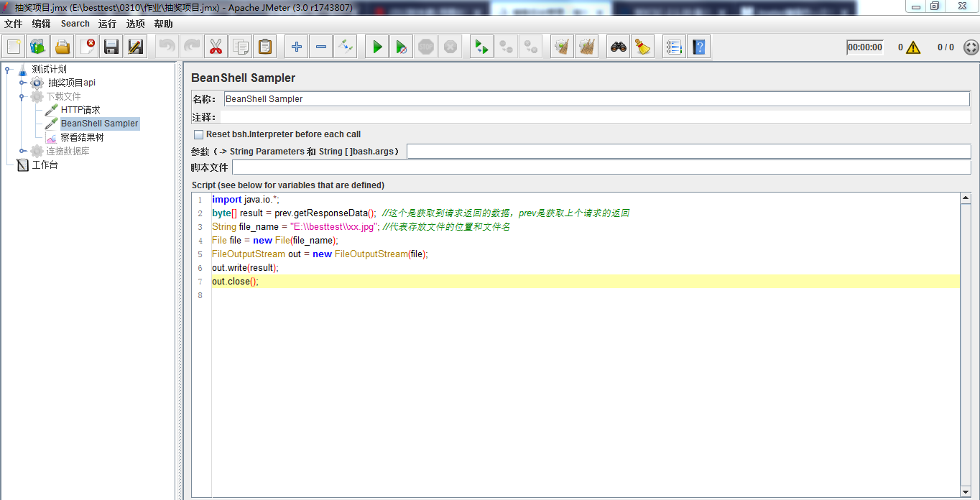This screenshot has height=500, width=980.
Task: Click the highlighted 'out.close();' line
Action: click(586, 282)
